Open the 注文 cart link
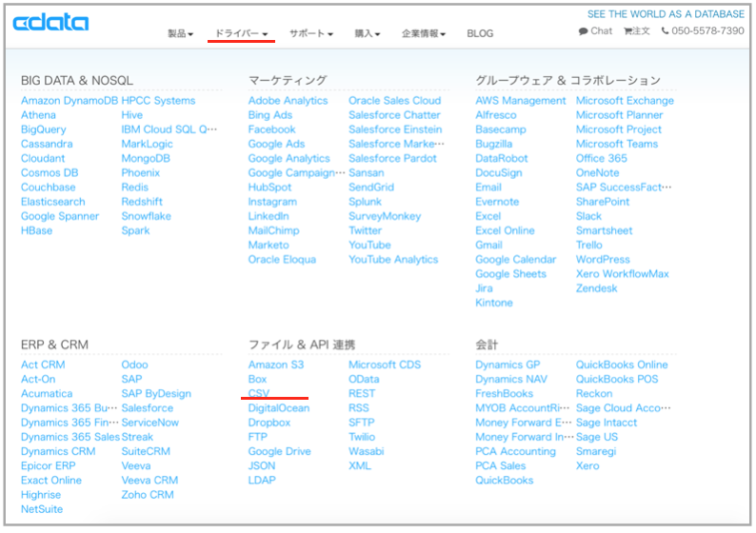The image size is (756, 533). (x=636, y=30)
